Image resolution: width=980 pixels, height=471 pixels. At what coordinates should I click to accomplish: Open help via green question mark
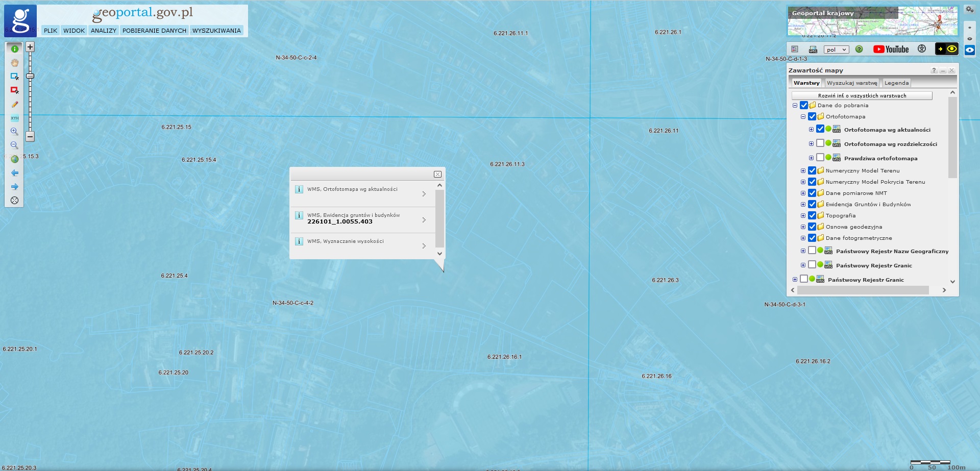click(859, 49)
